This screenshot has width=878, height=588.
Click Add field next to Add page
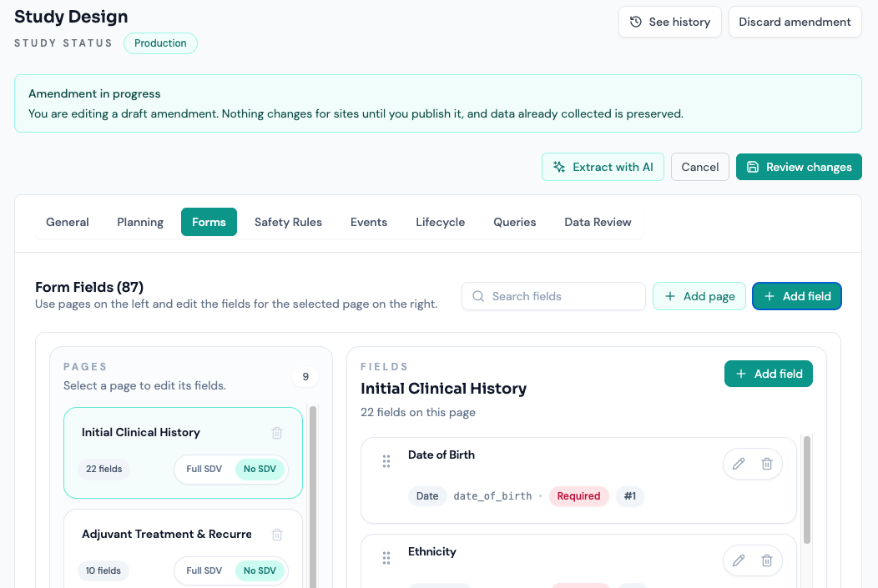[796, 296]
